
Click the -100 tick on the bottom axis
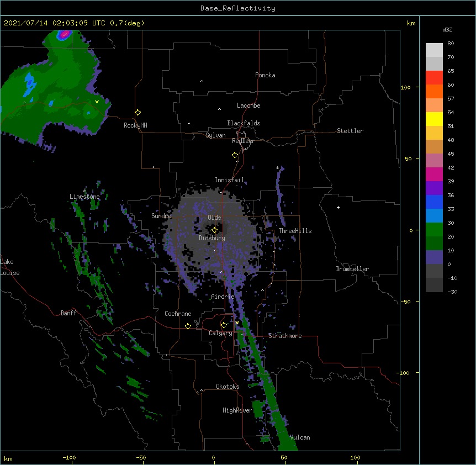pos(69,457)
